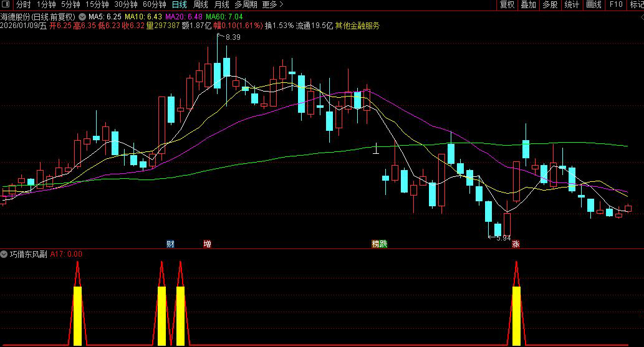Switch to the 月线 monthly chart tab
This screenshot has height=347, width=644.
pos(222,4)
